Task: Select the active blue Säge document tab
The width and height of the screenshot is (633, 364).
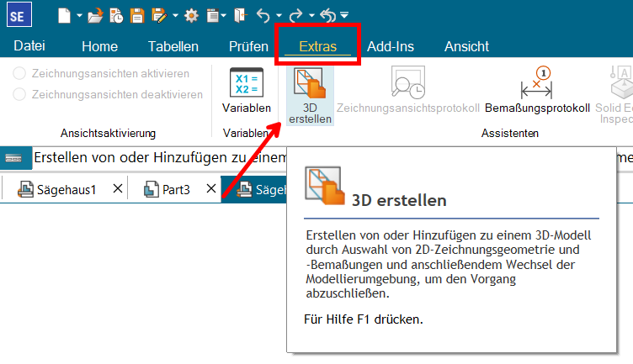Action: tap(254, 189)
